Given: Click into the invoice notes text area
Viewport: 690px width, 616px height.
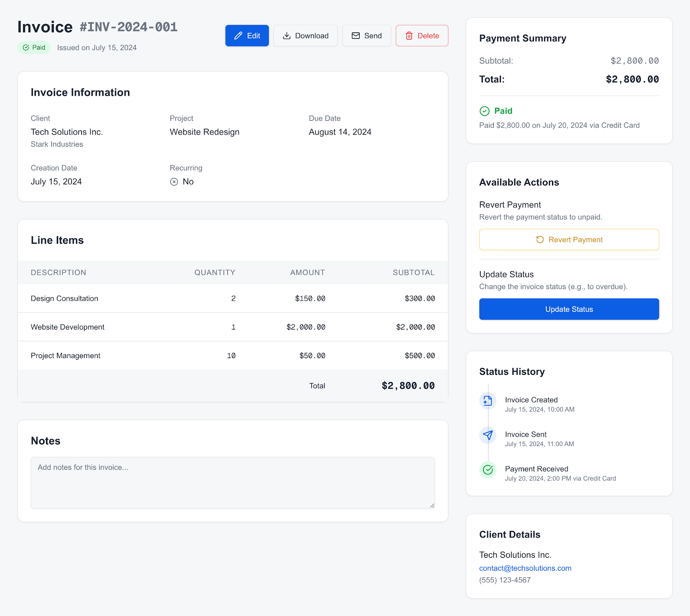Looking at the screenshot, I should point(232,482).
